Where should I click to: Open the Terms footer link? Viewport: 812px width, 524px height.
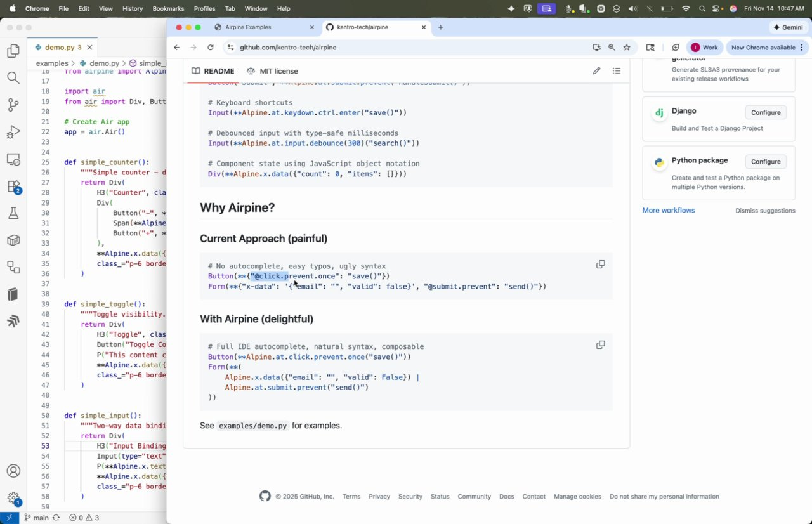point(351,497)
